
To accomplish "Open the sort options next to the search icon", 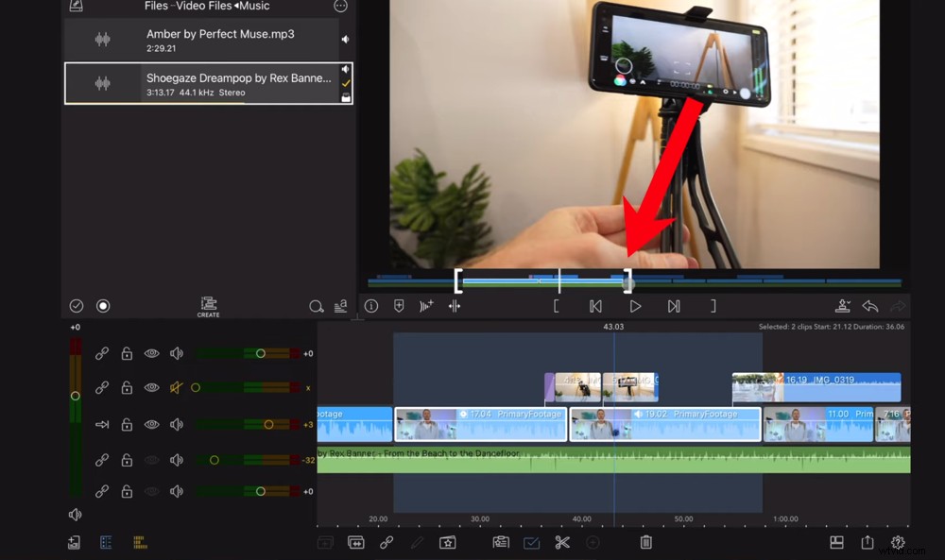I will (x=341, y=306).
